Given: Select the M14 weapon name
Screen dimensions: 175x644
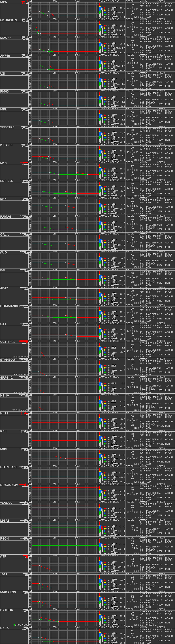Looking at the screenshot, I should (4, 199).
